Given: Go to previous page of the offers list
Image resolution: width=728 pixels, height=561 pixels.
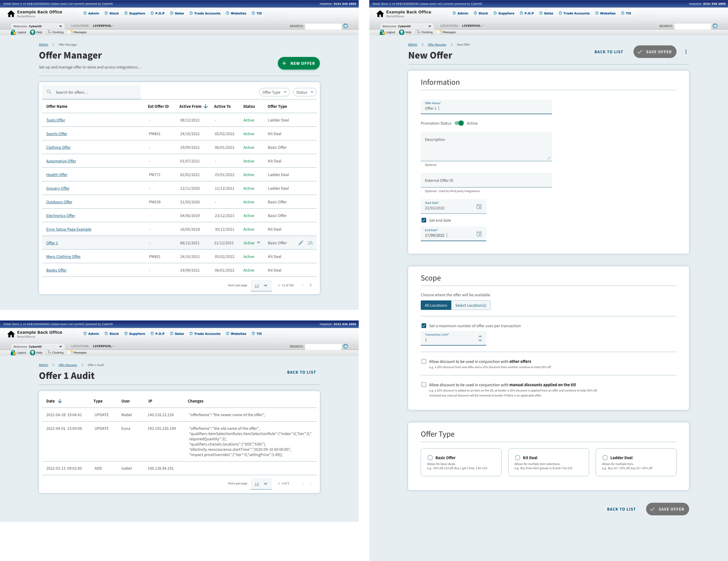Looking at the screenshot, I should [x=303, y=285].
